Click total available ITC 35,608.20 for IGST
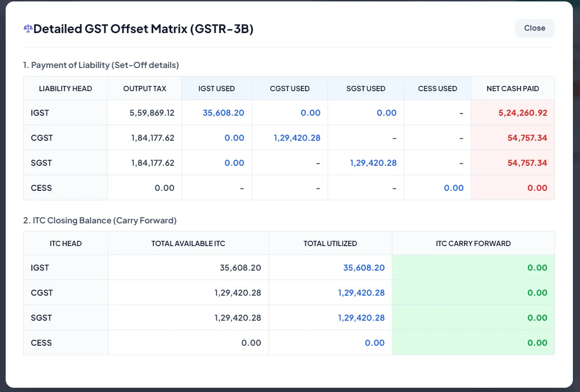This screenshot has width=580, height=392. pos(241,268)
